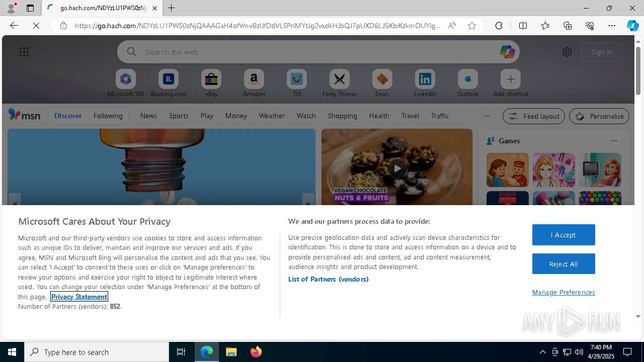Add this page to favorites star

pos(471,26)
